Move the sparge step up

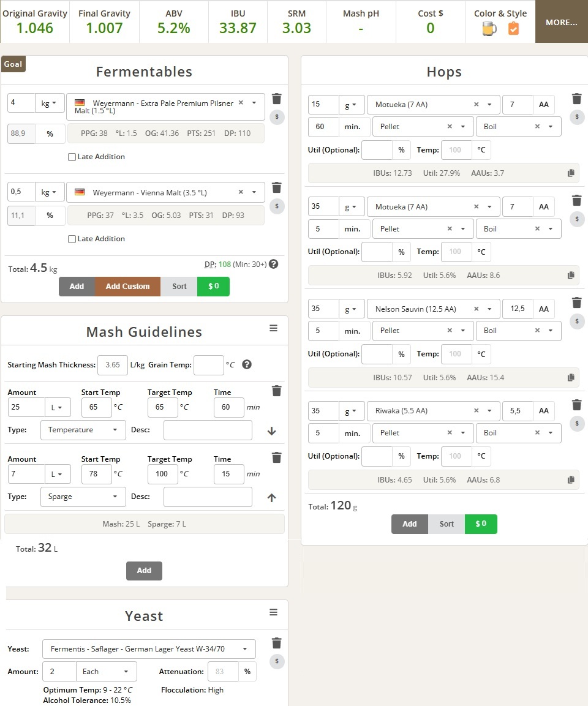pyautogui.click(x=271, y=498)
